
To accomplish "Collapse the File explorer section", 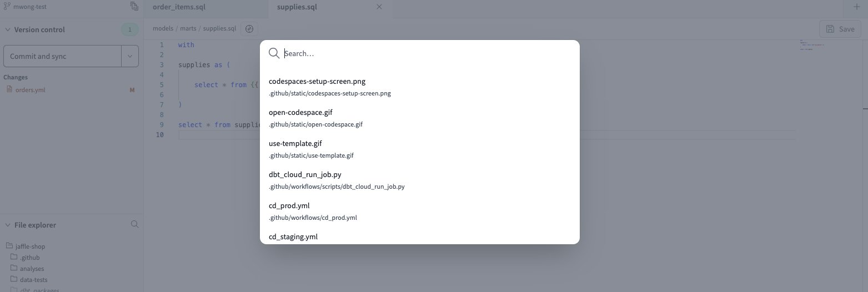I will (8, 225).
